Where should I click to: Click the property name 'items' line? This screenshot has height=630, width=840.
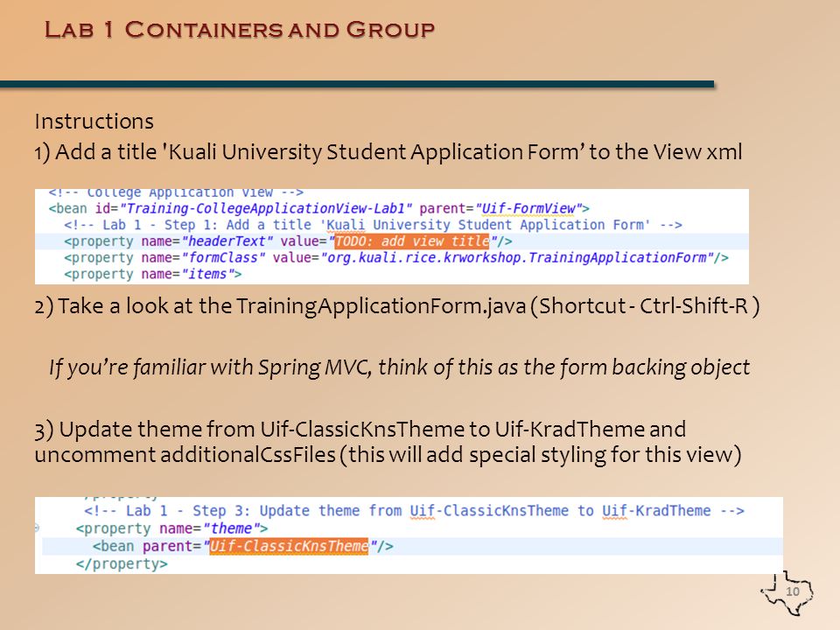click(x=152, y=274)
